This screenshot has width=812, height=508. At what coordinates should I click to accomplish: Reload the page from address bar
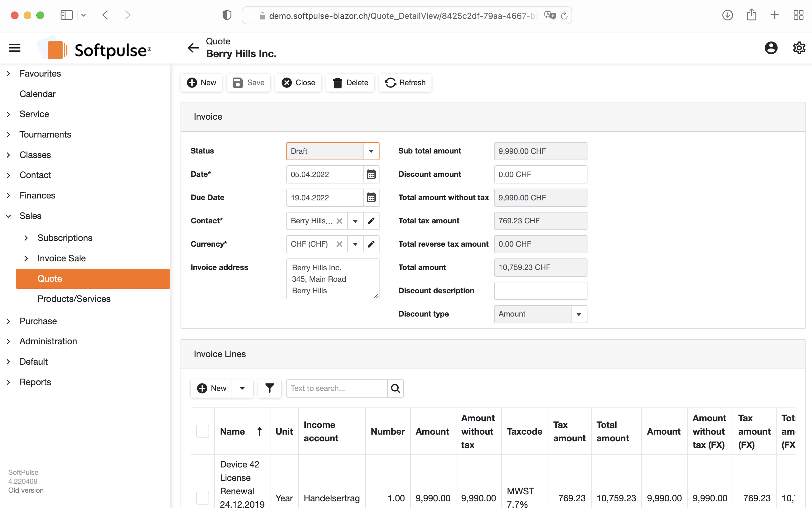[564, 15]
